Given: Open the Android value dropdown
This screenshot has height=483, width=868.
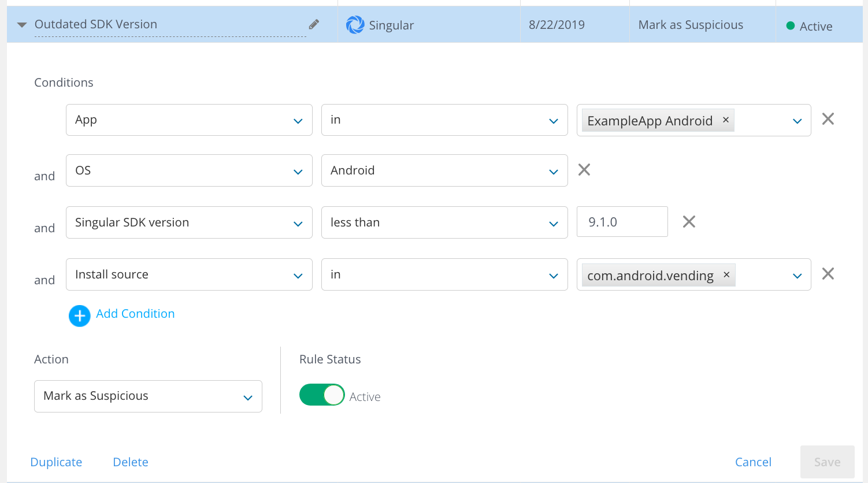Looking at the screenshot, I should pos(444,170).
